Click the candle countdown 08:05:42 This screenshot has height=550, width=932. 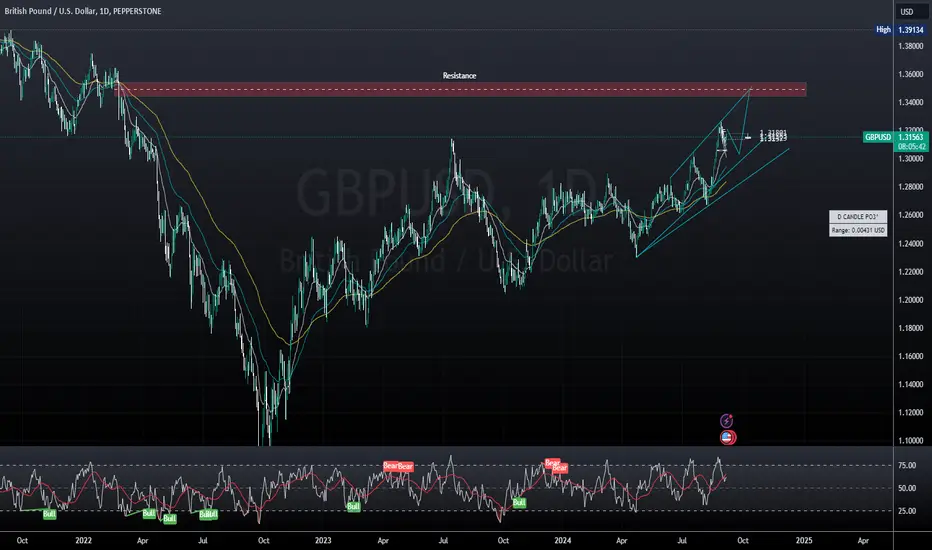tap(911, 147)
